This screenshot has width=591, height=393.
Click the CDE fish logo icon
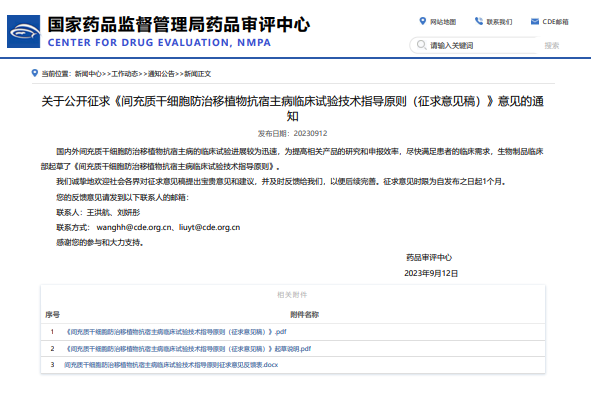(23, 31)
